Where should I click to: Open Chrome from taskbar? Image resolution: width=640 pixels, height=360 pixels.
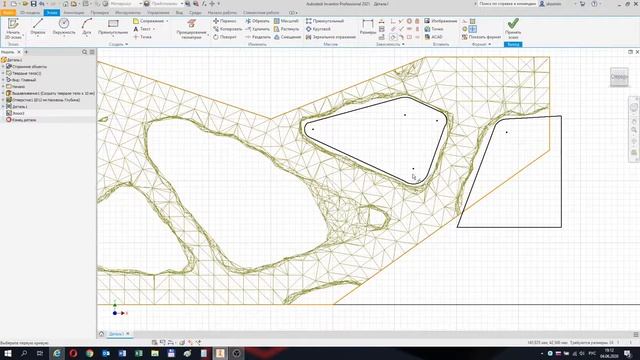89,353
